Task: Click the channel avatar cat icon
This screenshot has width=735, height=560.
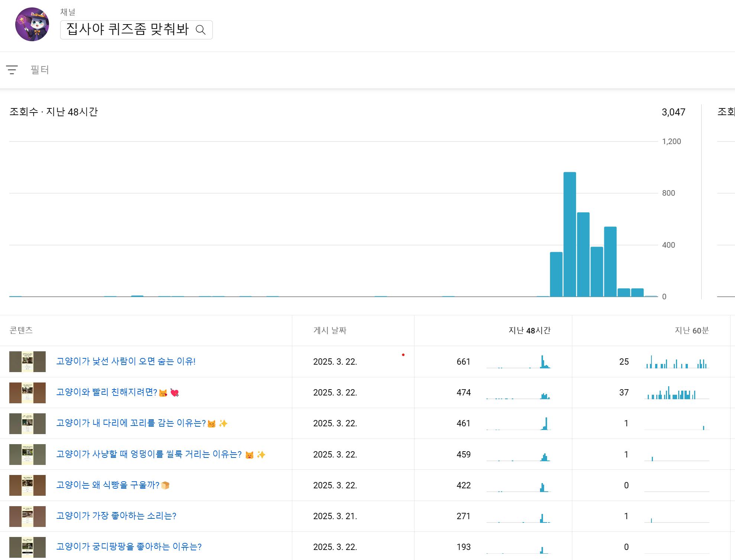Action: pyautogui.click(x=32, y=24)
